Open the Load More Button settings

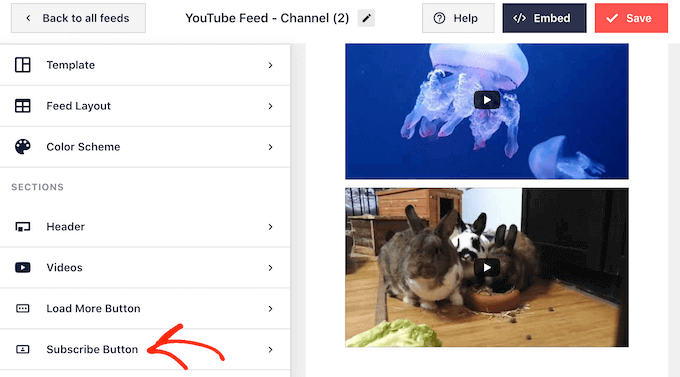(x=145, y=308)
